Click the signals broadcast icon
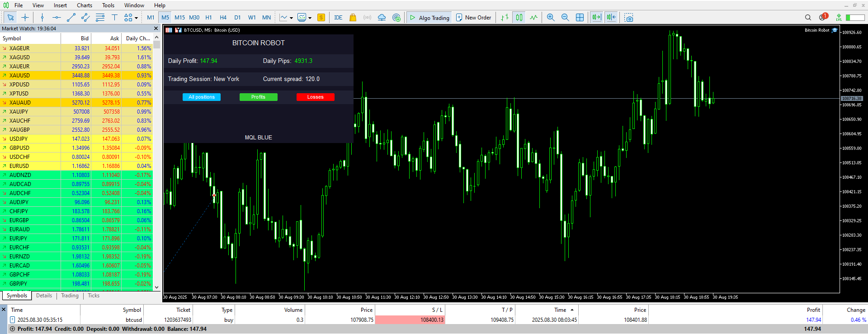Image resolution: width=868 pixels, height=334 pixels. (x=367, y=18)
